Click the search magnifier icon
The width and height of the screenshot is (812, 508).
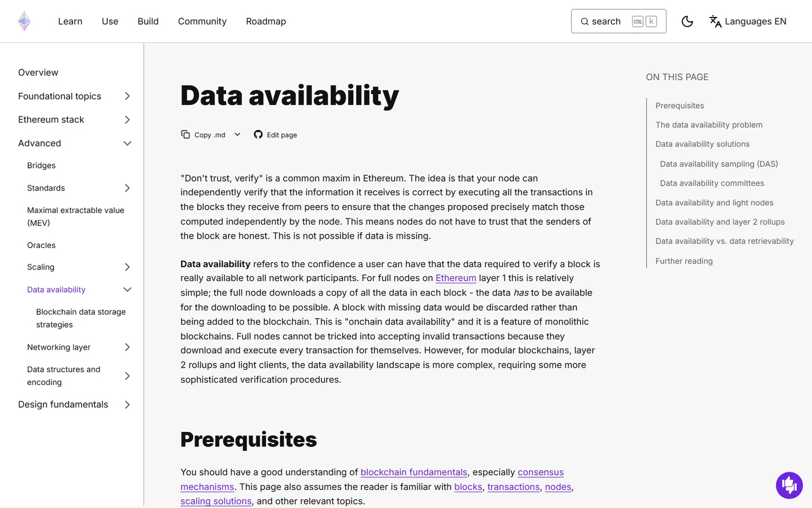click(585, 21)
